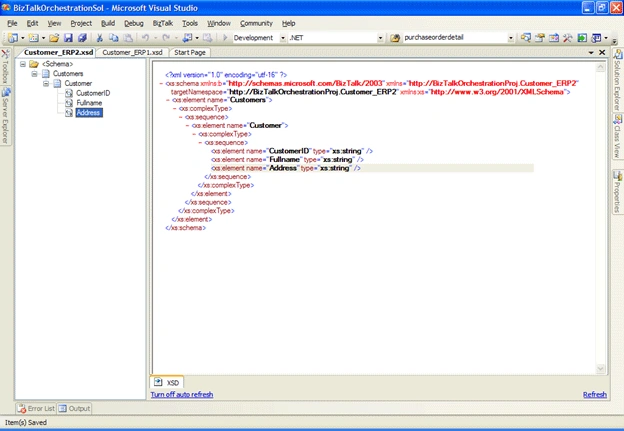Screen dimensions: 624x431
Task: Click the Save All toolbar icon
Action: point(82,38)
